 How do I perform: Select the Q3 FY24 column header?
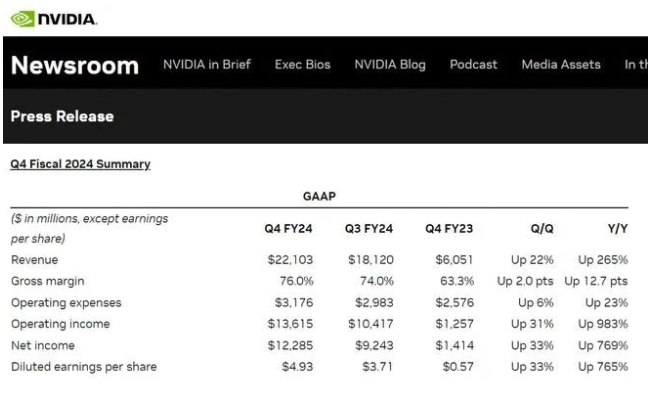coord(369,228)
